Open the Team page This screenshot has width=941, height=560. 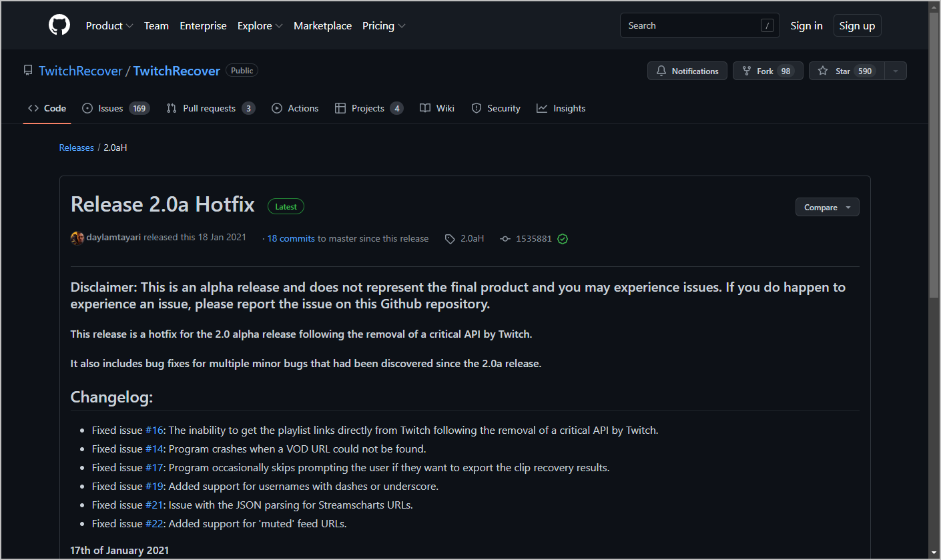pos(156,26)
